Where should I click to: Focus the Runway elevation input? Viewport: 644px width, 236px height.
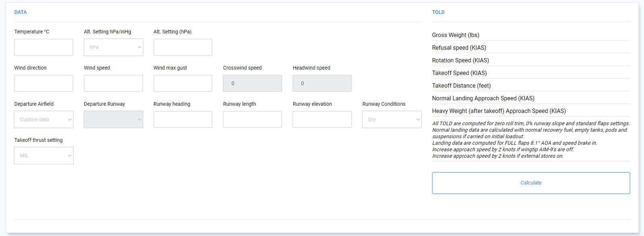point(322,120)
